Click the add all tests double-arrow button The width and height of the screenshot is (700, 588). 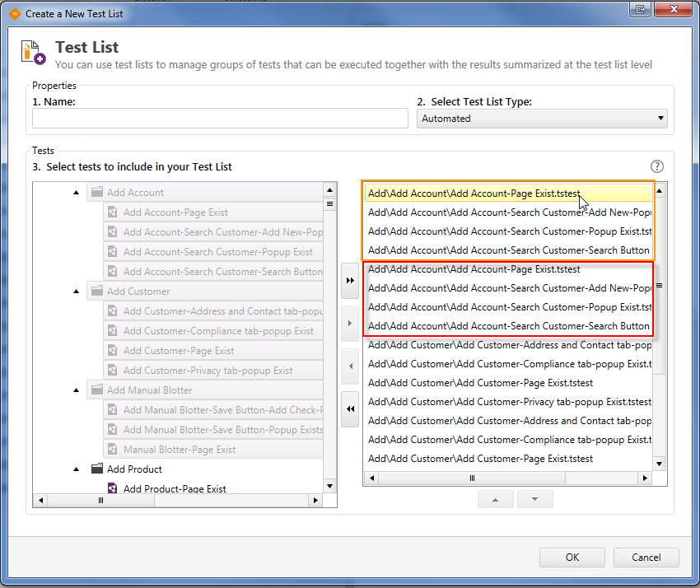pyautogui.click(x=350, y=281)
